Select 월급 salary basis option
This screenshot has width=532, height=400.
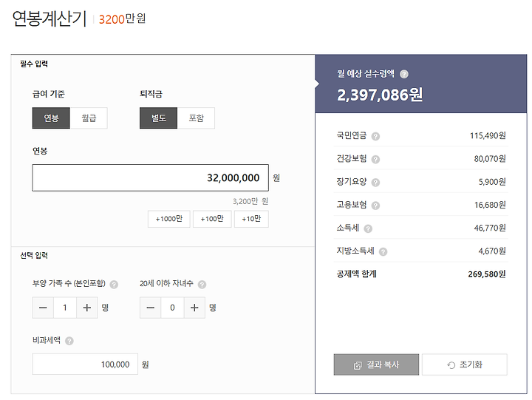(89, 118)
